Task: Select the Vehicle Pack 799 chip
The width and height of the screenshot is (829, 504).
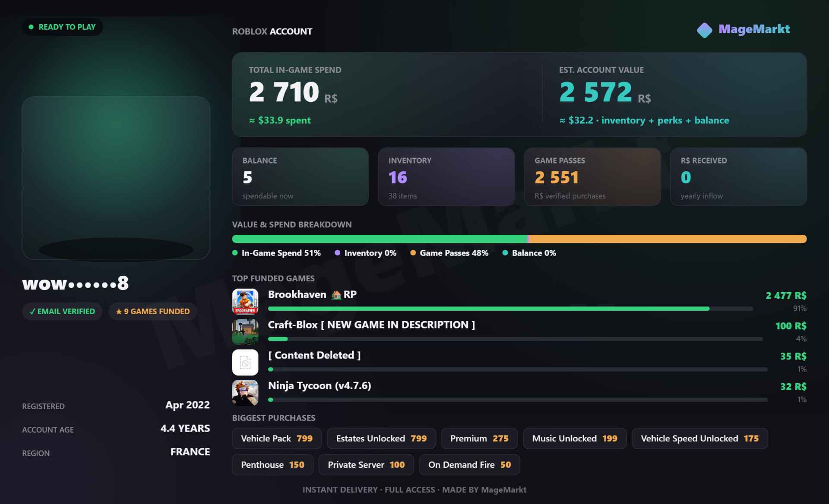Action: click(x=277, y=438)
